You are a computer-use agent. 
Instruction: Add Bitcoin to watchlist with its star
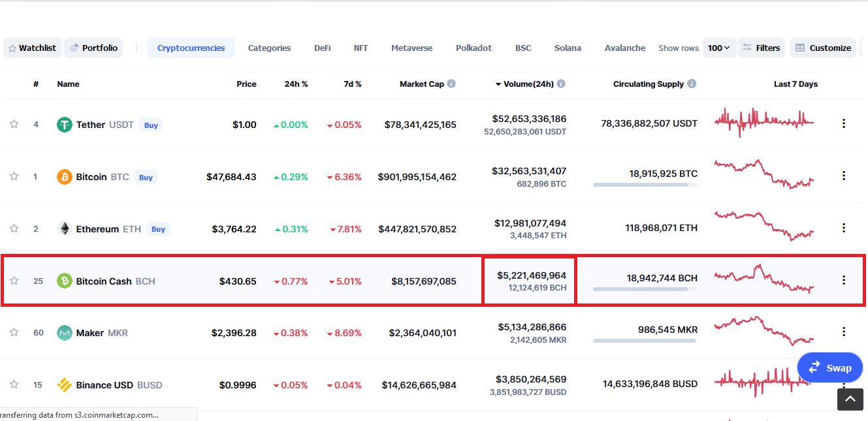click(14, 176)
